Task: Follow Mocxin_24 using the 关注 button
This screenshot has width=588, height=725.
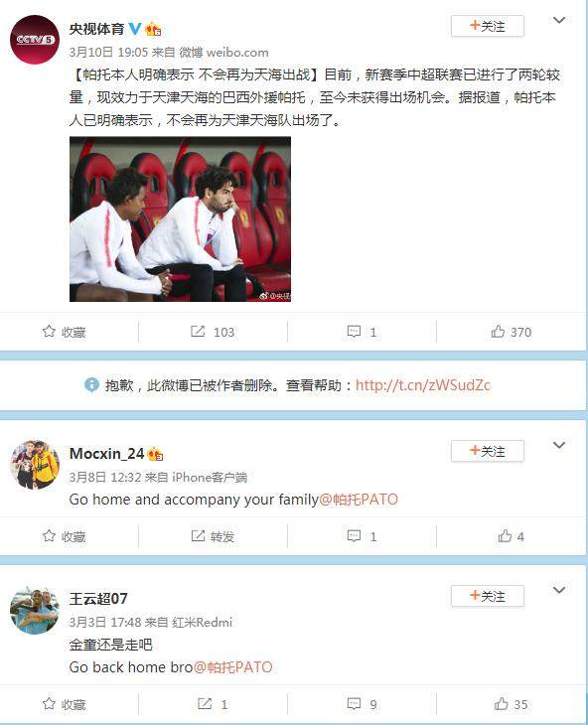Action: 488,451
